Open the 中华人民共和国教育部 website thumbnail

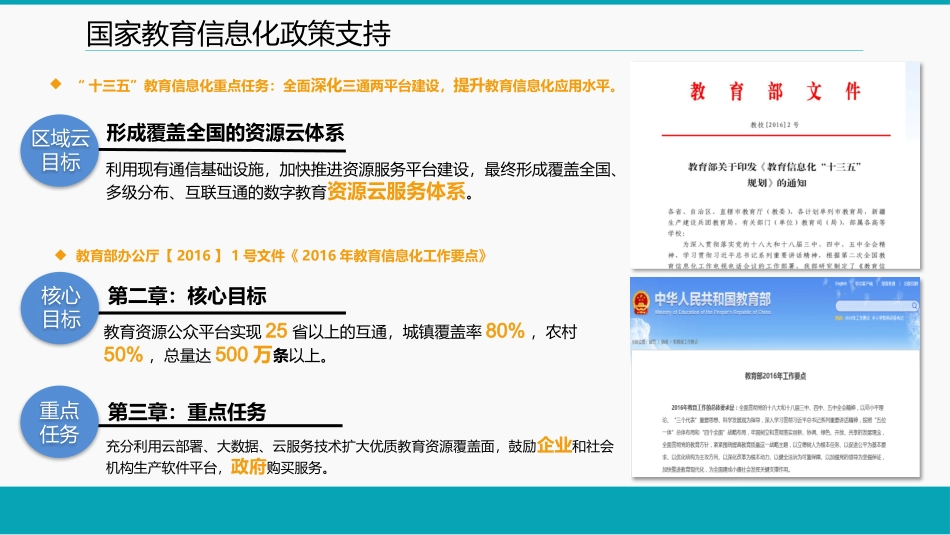pyautogui.click(x=775, y=377)
